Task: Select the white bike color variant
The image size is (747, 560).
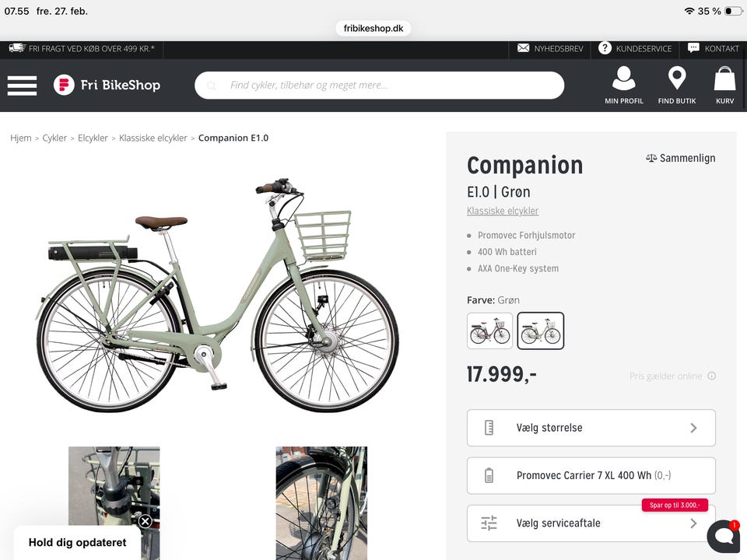Action: tap(490, 331)
